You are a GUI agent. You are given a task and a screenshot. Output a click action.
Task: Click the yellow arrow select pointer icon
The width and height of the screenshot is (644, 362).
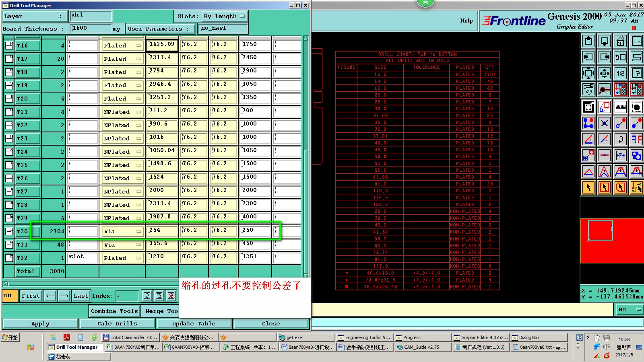588,187
